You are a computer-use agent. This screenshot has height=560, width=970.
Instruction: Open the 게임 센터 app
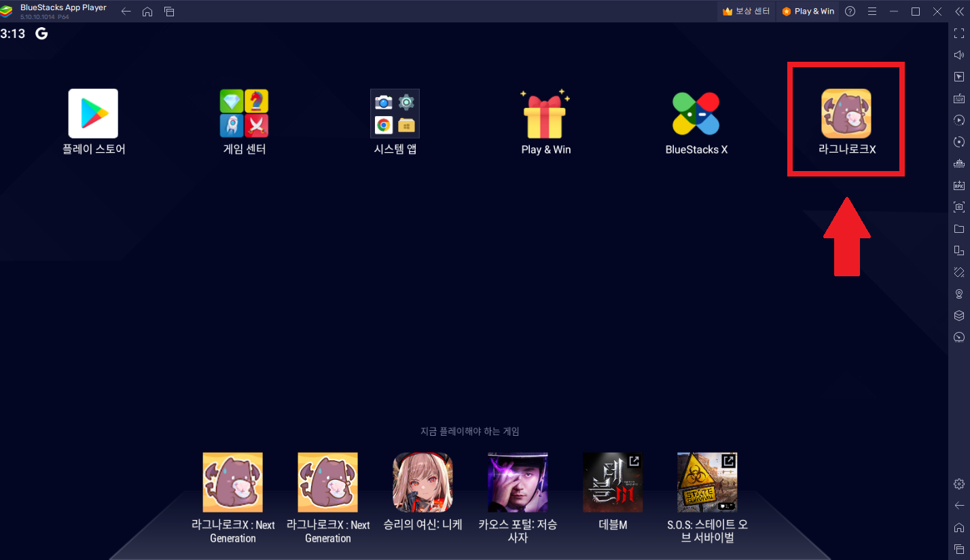click(x=244, y=113)
